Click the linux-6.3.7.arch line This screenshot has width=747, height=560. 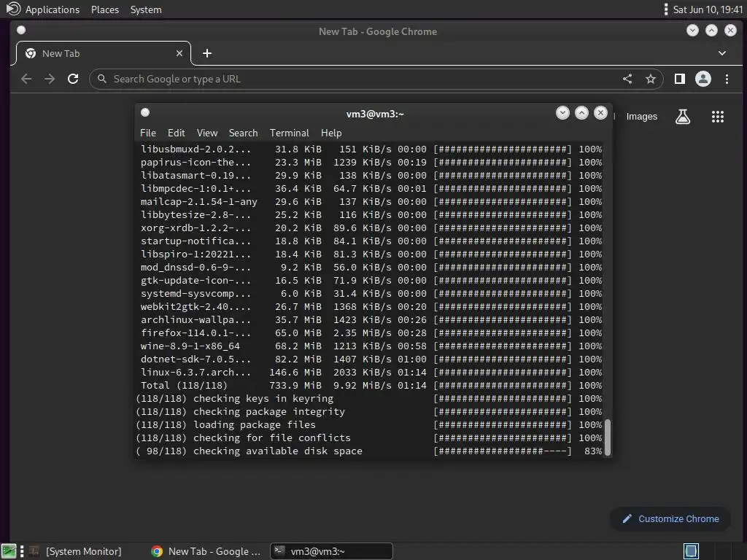click(x=371, y=373)
